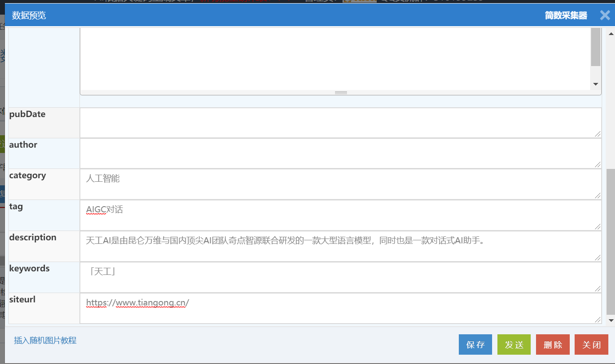Click the author field resize grip
Viewport: 615px width, 364px height.
pyautogui.click(x=598, y=164)
